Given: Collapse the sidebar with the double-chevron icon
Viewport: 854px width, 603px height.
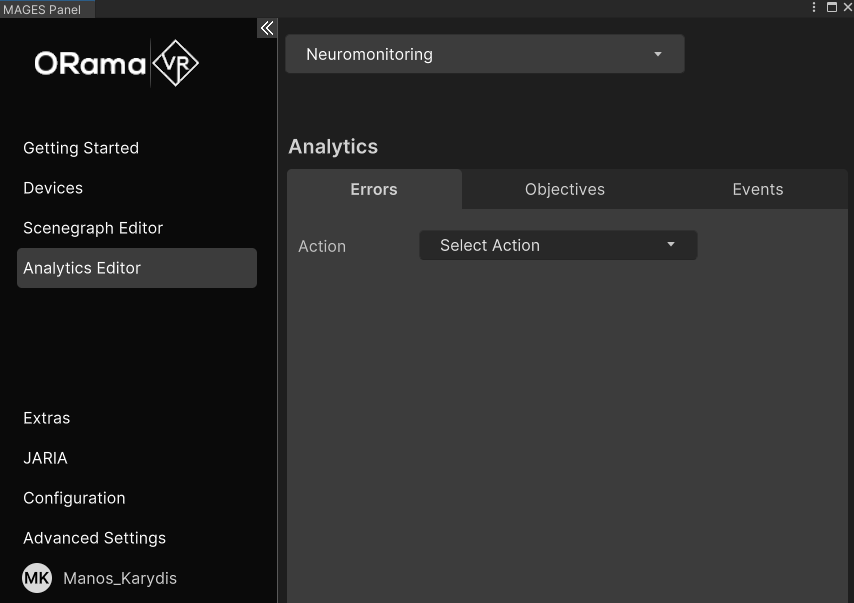Looking at the screenshot, I should coord(267,28).
